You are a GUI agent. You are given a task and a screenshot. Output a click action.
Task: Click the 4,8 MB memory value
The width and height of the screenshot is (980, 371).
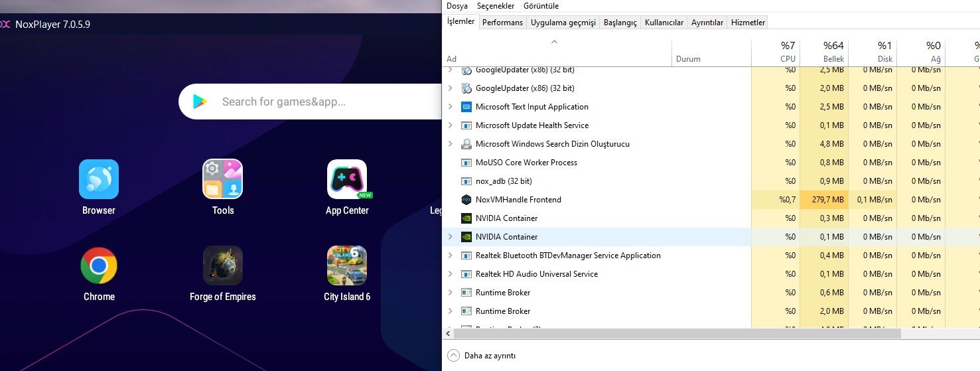pos(832,143)
